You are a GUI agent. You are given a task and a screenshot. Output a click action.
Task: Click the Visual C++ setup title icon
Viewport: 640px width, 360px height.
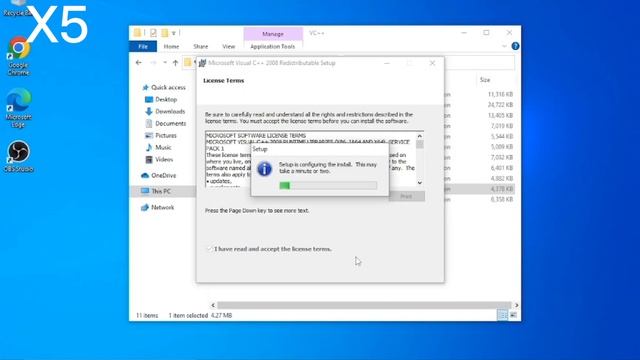(202, 63)
